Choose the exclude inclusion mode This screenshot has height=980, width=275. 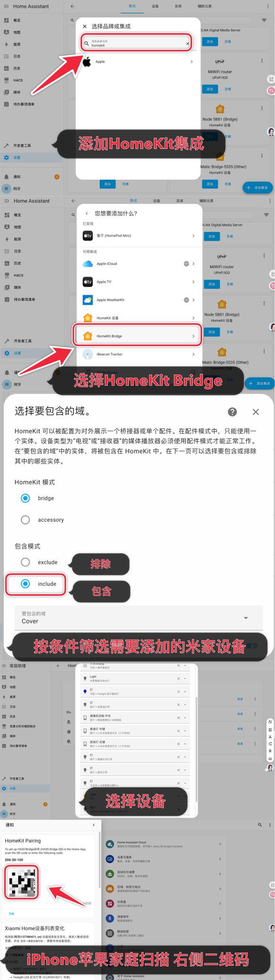pos(25,562)
